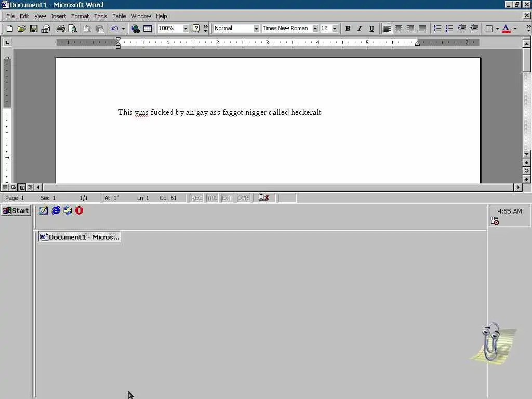The width and height of the screenshot is (532, 399).
Task: Open the font dropdown Times New Roman
Action: coord(315,29)
